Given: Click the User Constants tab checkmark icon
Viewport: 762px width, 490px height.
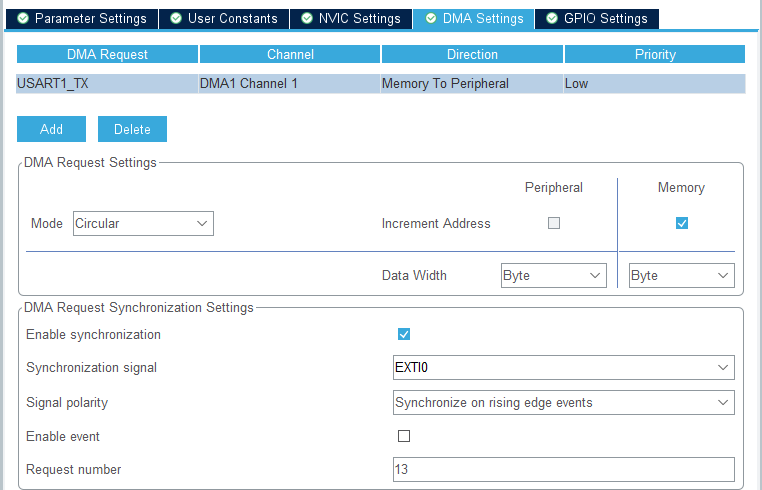Looking at the screenshot, I should (176, 19).
